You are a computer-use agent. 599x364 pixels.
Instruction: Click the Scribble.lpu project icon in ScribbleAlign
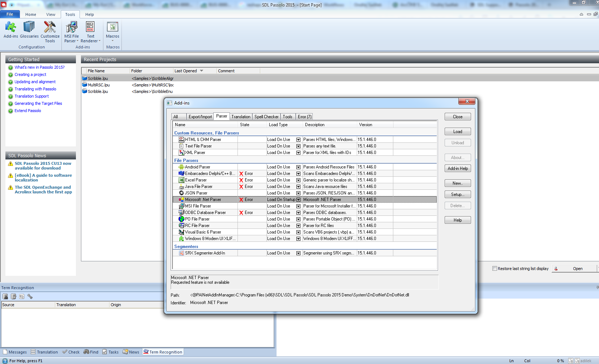click(85, 78)
